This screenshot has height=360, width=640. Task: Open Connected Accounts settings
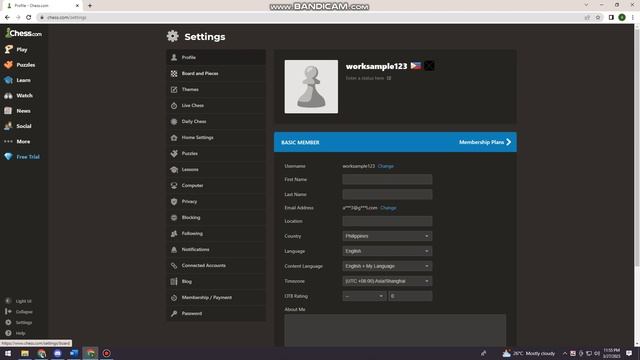pyautogui.click(x=216, y=265)
